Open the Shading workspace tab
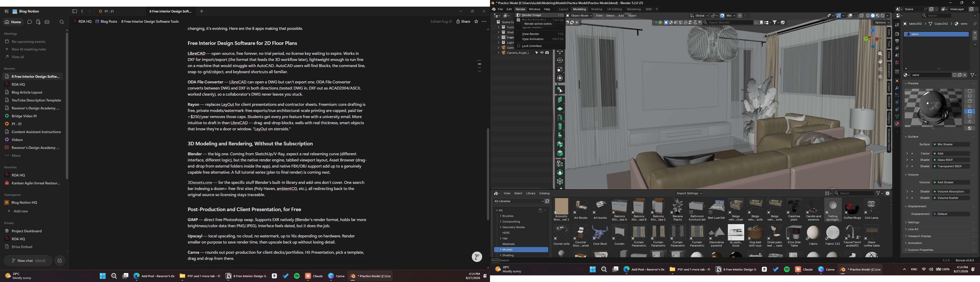 tap(596, 9)
